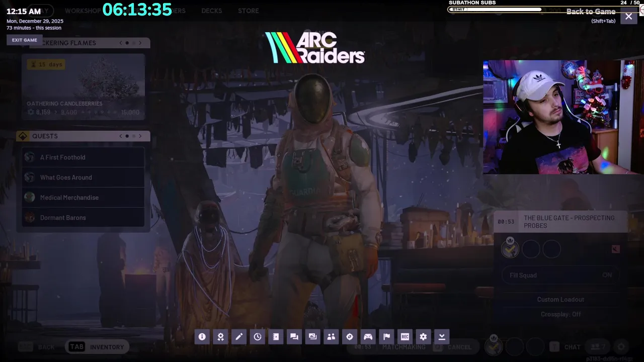Click the third empty squad slot in matchmaking panel

coord(552,249)
